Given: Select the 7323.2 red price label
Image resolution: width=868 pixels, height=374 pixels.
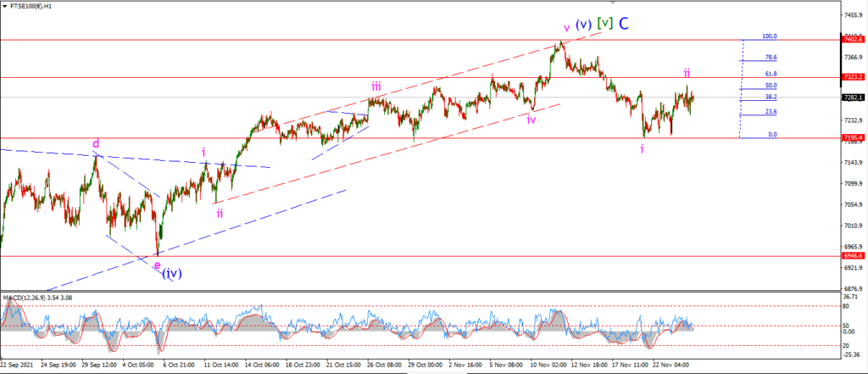Looking at the screenshot, I should (853, 77).
